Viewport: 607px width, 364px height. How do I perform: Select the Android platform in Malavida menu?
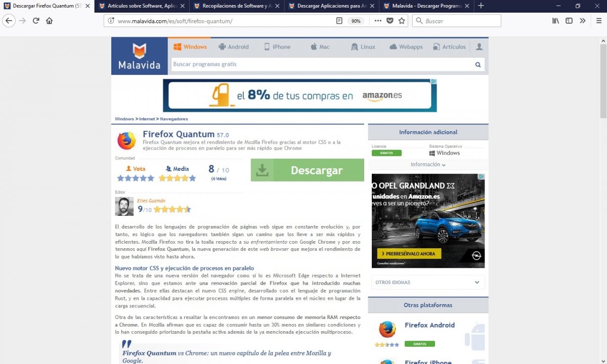click(234, 47)
